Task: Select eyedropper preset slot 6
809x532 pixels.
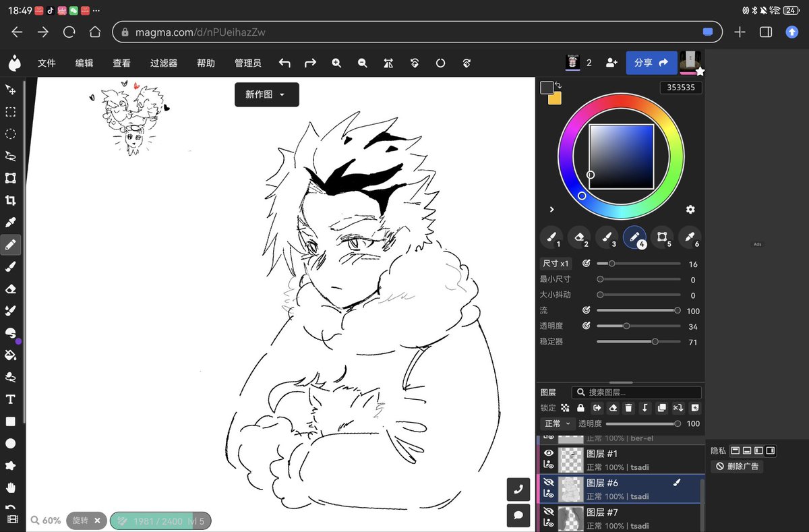Action: [x=690, y=237]
